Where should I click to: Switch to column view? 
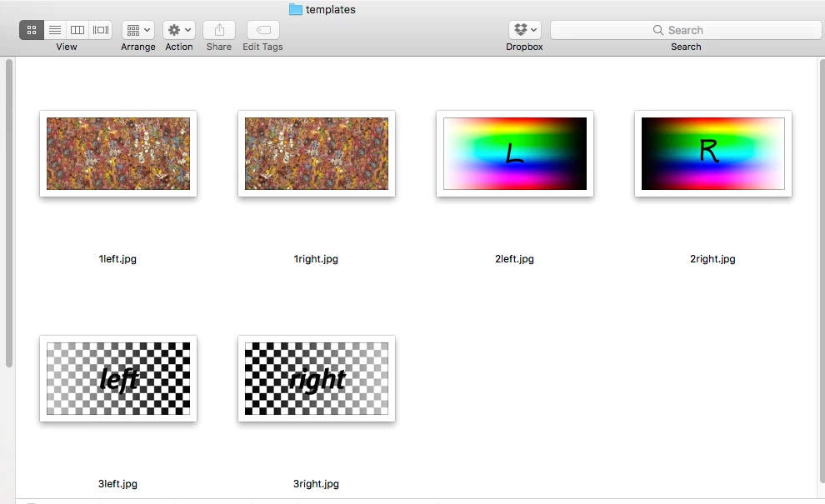[x=77, y=30]
